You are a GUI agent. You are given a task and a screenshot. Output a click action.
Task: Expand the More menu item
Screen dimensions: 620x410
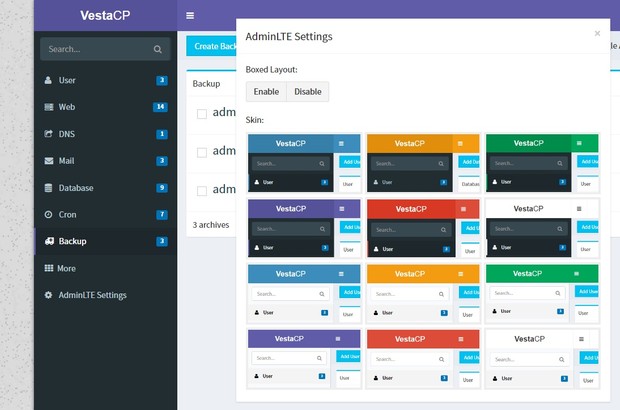pos(106,268)
